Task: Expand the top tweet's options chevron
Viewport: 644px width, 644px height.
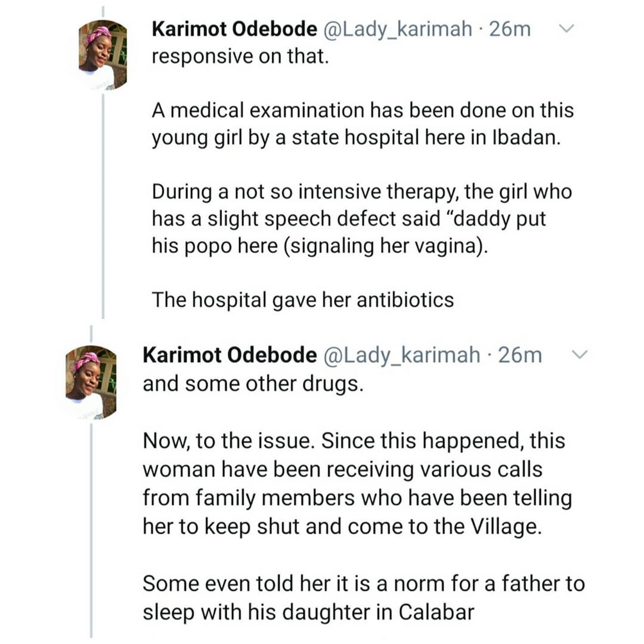Action: click(566, 29)
